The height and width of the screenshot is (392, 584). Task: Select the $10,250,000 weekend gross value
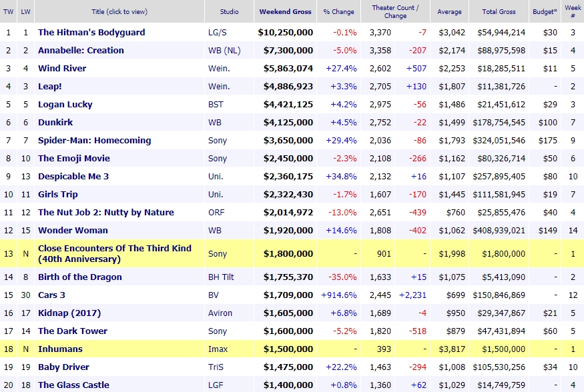[285, 33]
